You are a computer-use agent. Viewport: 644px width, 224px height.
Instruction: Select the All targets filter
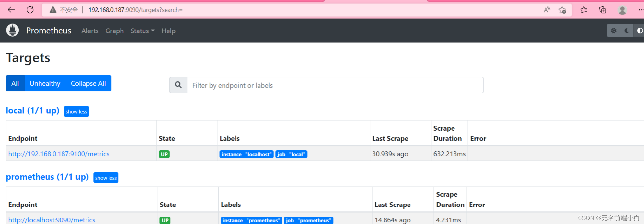(x=15, y=83)
